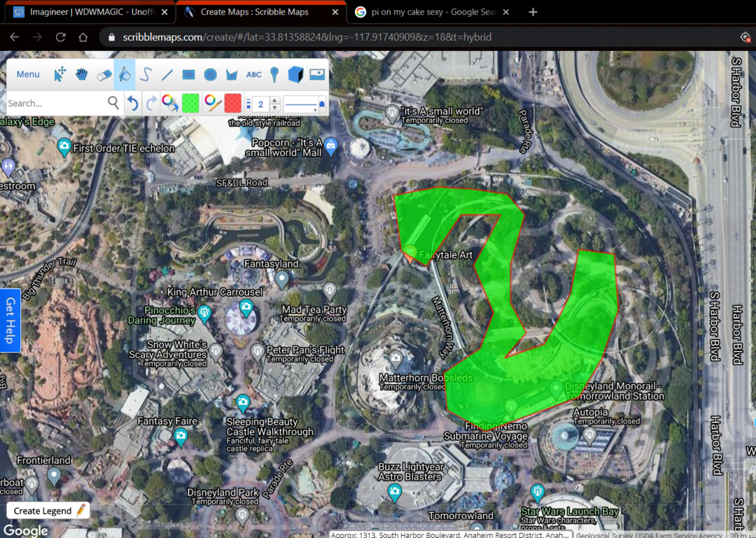
Task: Switch to the WDWMAGIC Imagineer browser tab
Action: click(x=86, y=12)
